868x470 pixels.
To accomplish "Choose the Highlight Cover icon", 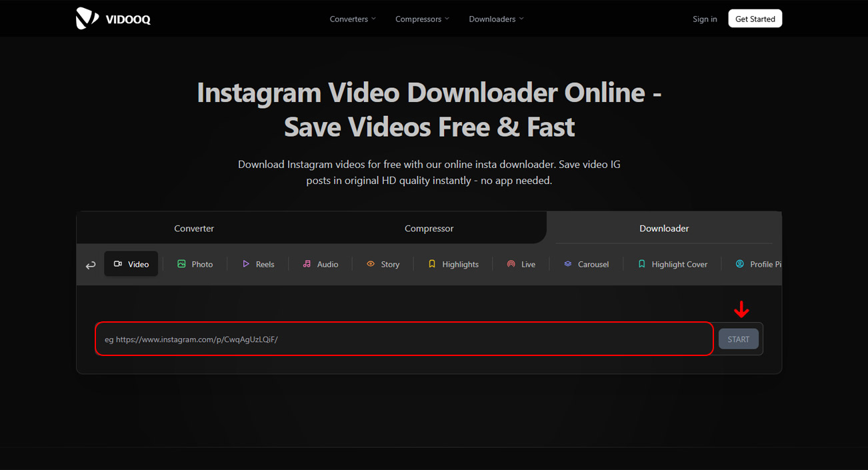I will point(642,264).
